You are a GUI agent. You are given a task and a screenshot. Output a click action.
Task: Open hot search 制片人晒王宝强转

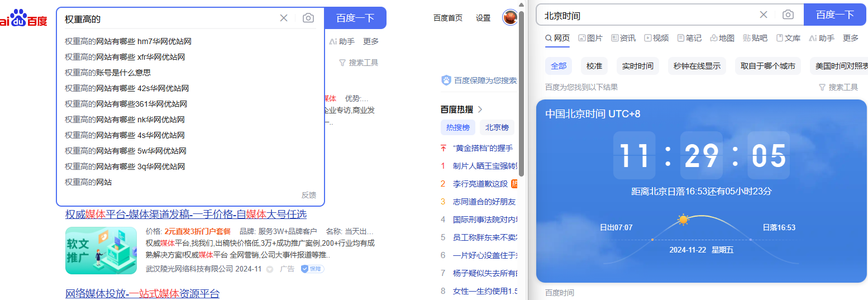tap(485, 166)
